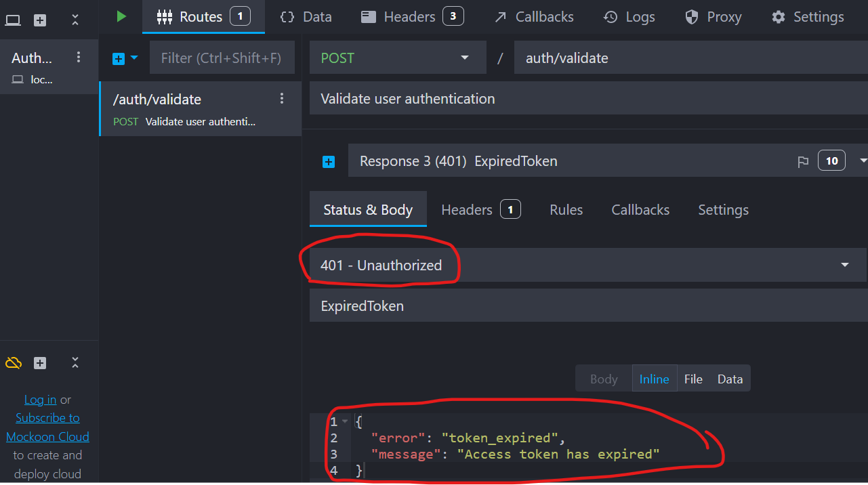The image size is (868, 485).
Task: Focus the routes Filter input field
Action: [x=222, y=58]
